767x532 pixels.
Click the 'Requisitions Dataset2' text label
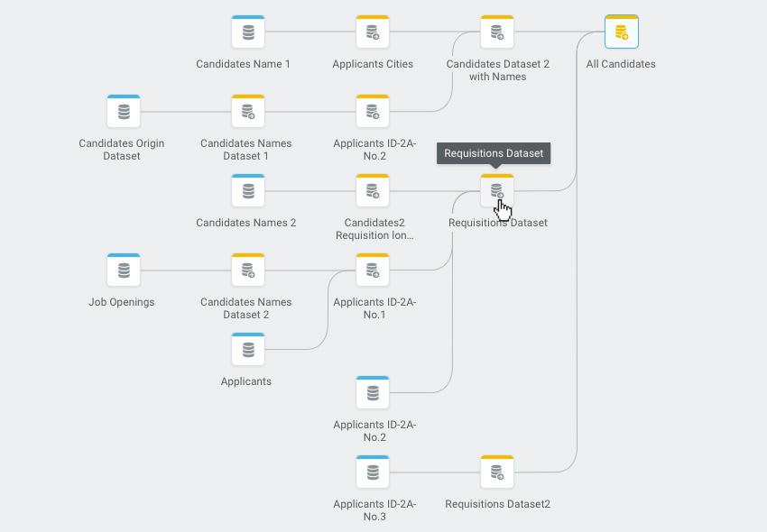pos(497,504)
